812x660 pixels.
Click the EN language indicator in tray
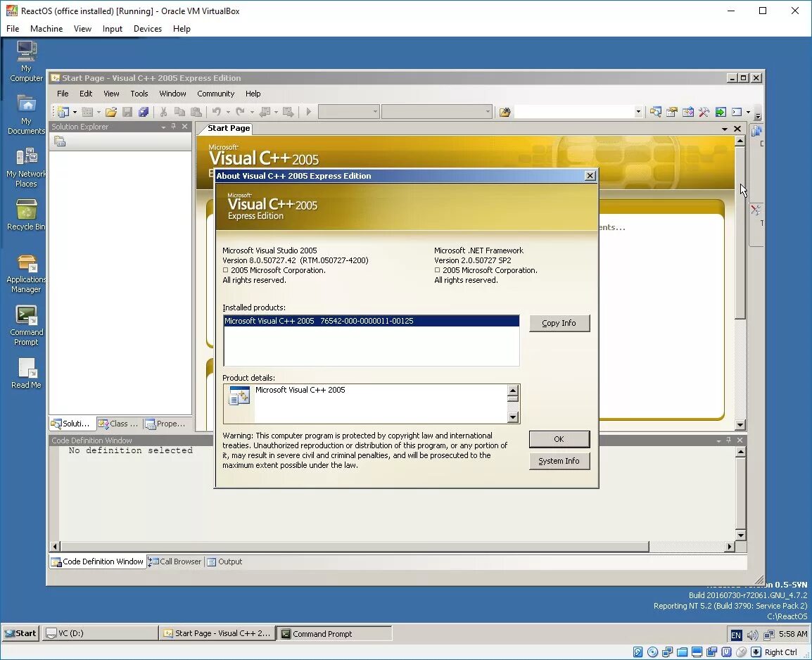click(x=736, y=635)
